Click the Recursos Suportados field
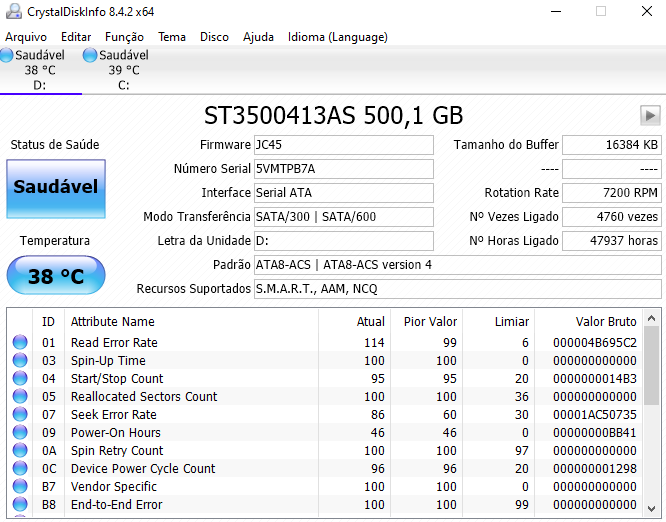 click(457, 289)
